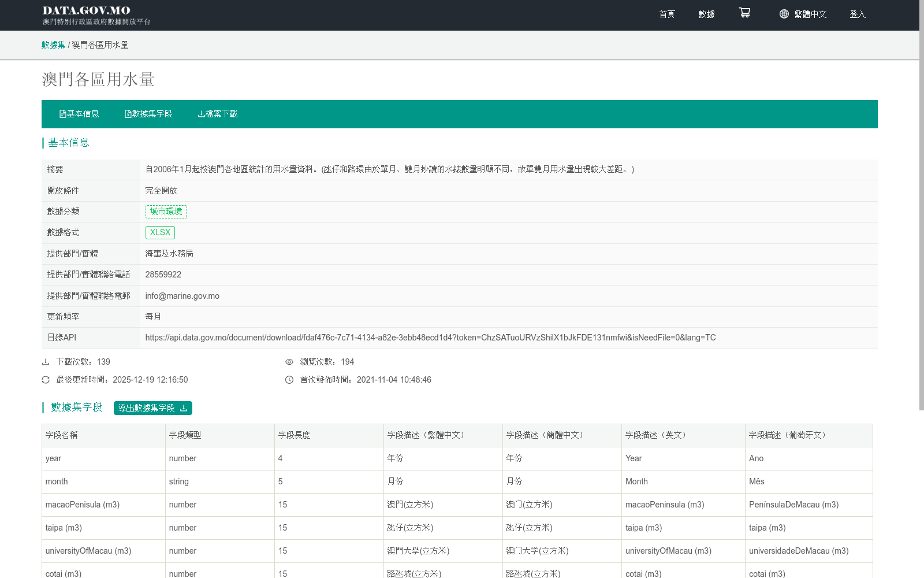
Task: Click the 數據集 breadcrumb link
Action: tap(53, 45)
